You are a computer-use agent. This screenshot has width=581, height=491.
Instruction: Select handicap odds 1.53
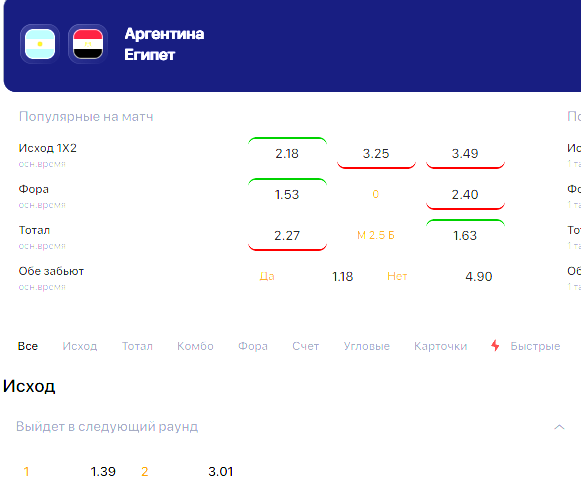pos(287,195)
